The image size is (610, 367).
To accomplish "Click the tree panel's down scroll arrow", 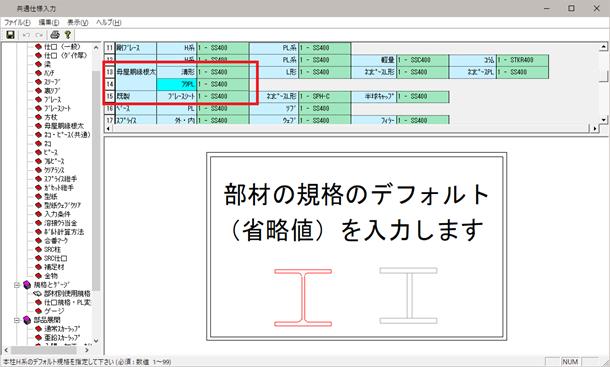I will tap(96, 341).
